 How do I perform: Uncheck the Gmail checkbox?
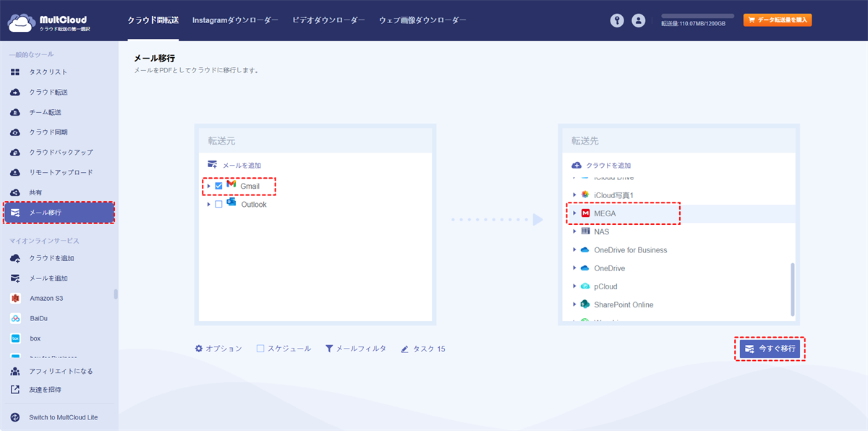coord(219,186)
